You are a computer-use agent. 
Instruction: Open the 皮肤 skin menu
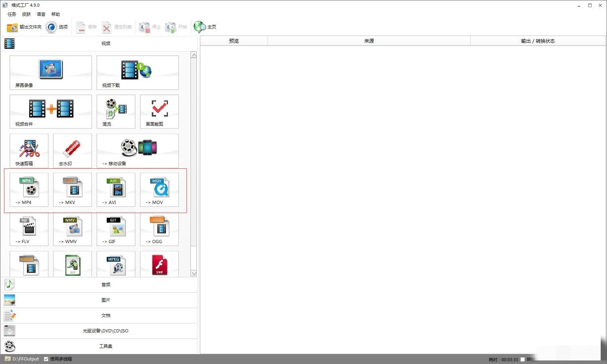point(26,14)
